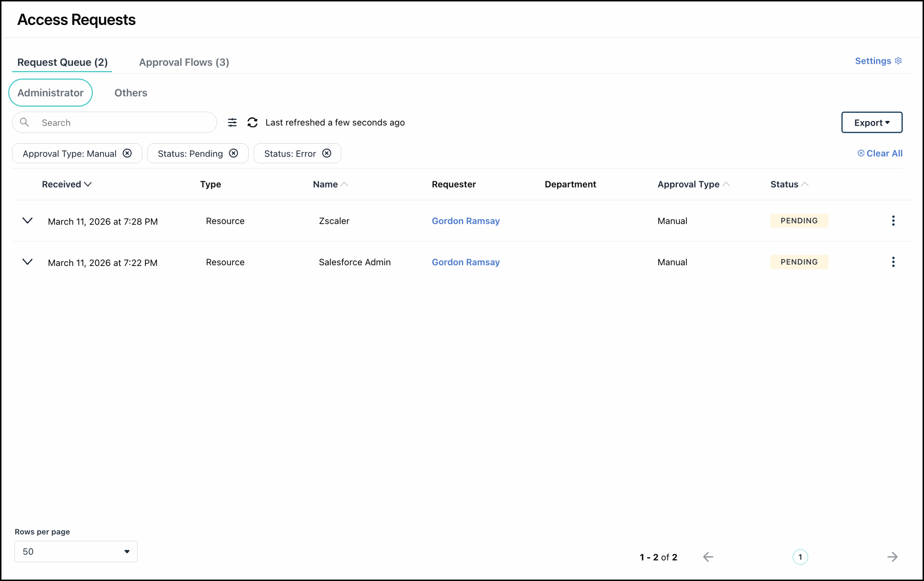Expand the Zscaler request row

click(x=27, y=220)
